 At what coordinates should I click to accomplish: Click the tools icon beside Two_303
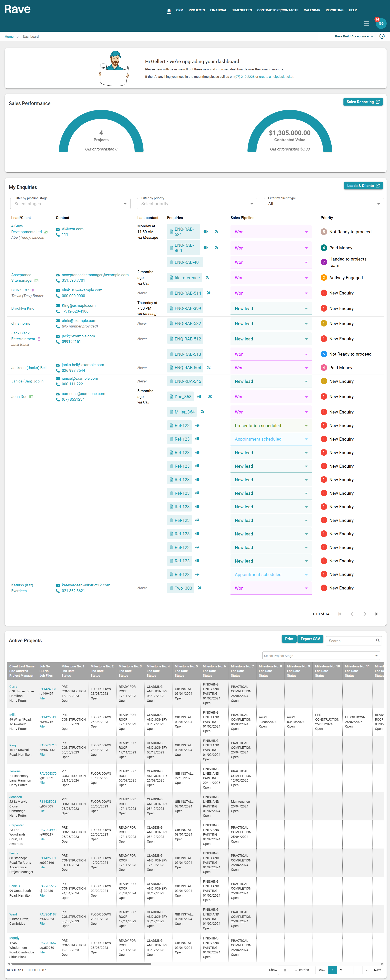coord(200,588)
